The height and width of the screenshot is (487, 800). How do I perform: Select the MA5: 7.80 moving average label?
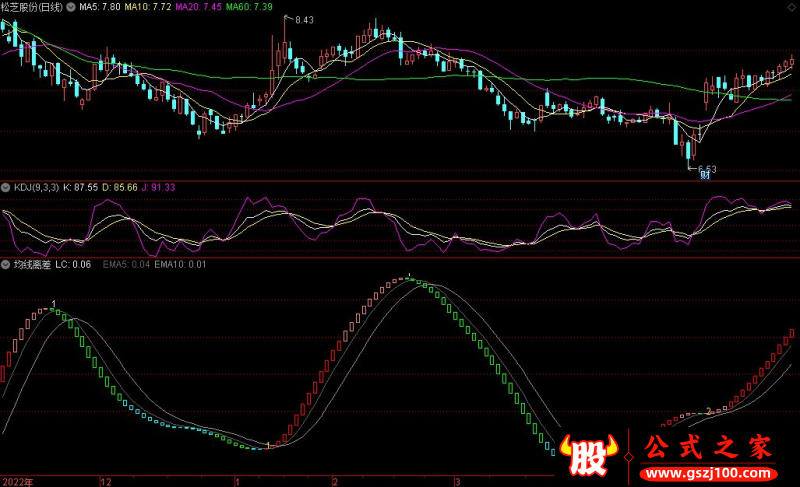[98, 7]
